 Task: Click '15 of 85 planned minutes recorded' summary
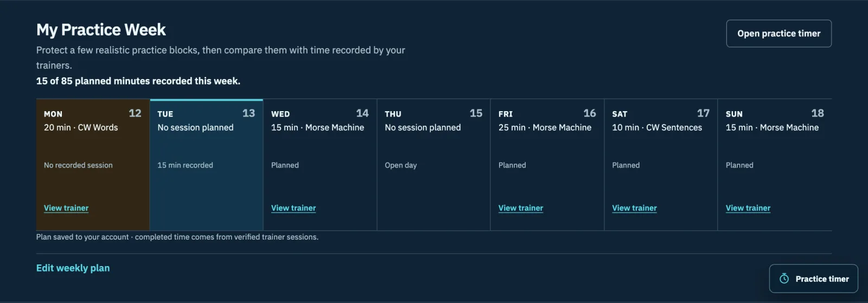(x=138, y=81)
